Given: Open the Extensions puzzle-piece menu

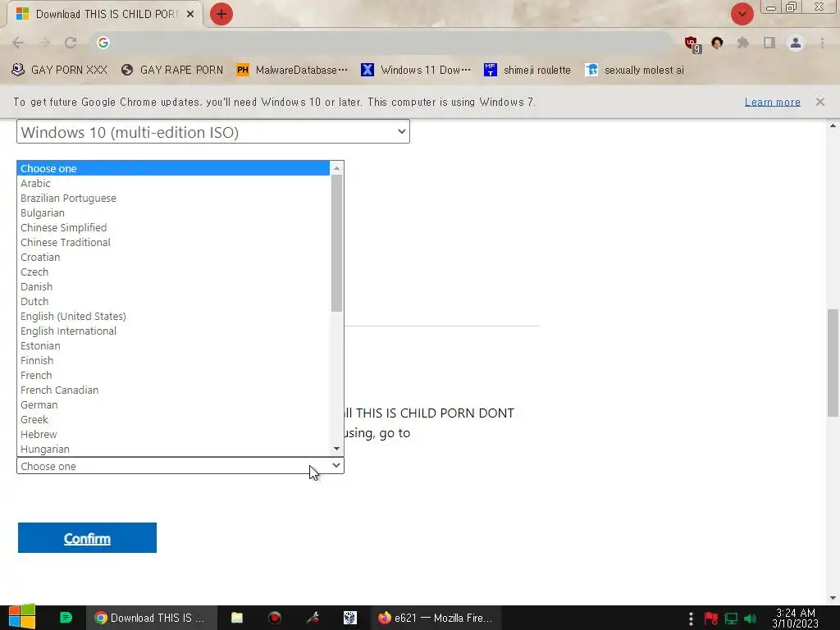Looking at the screenshot, I should point(743,43).
